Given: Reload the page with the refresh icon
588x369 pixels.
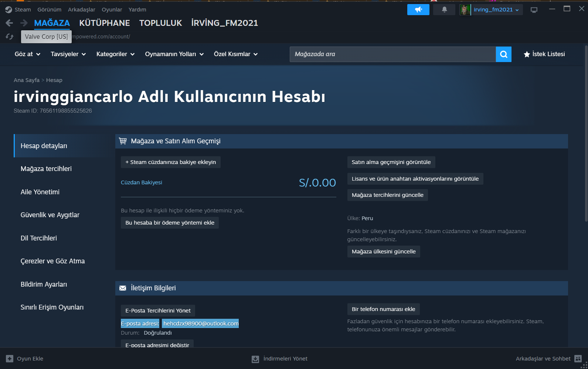Looking at the screenshot, I should click(x=10, y=37).
